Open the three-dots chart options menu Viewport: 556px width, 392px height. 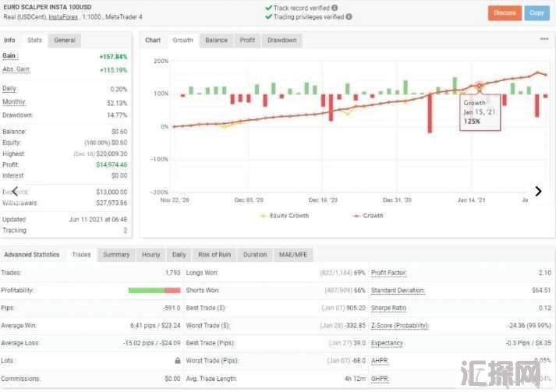point(544,39)
